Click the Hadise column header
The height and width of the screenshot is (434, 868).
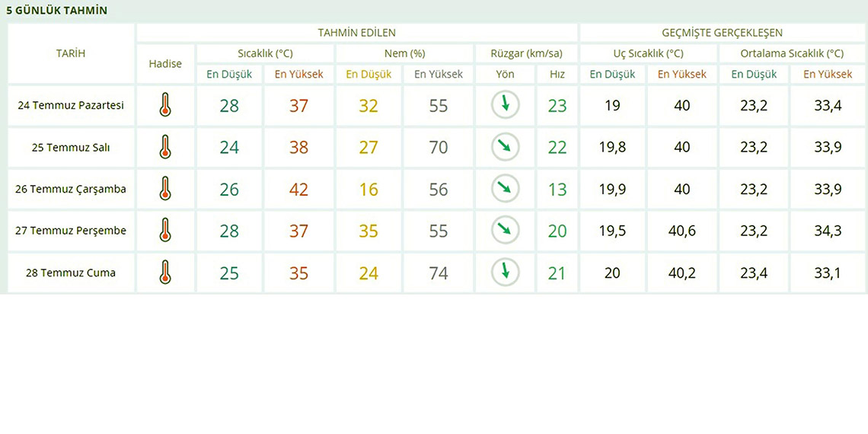[x=165, y=63]
